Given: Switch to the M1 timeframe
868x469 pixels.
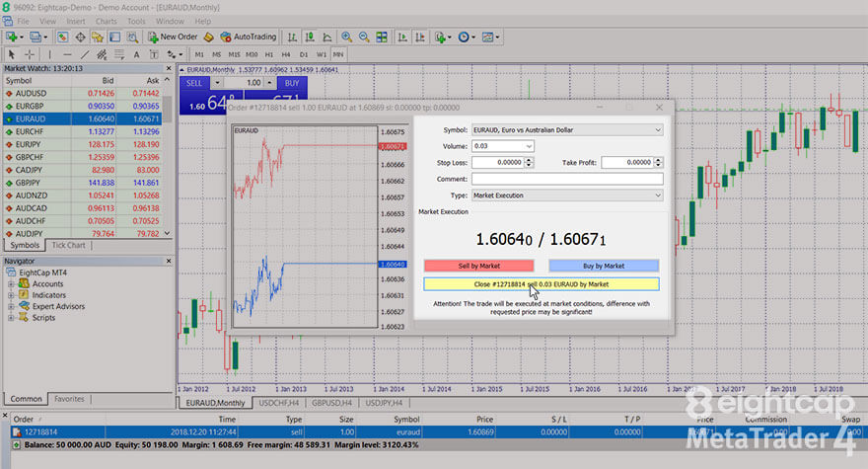Looking at the screenshot, I should point(199,54).
